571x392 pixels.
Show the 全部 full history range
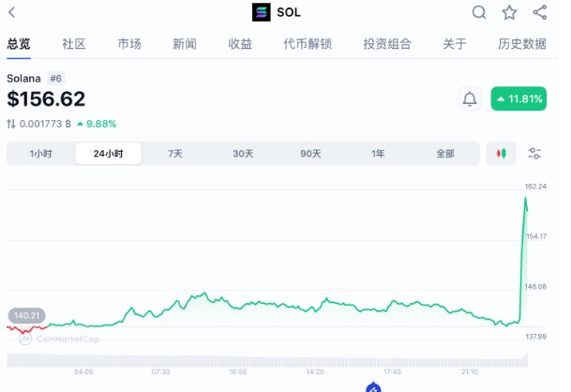point(445,154)
